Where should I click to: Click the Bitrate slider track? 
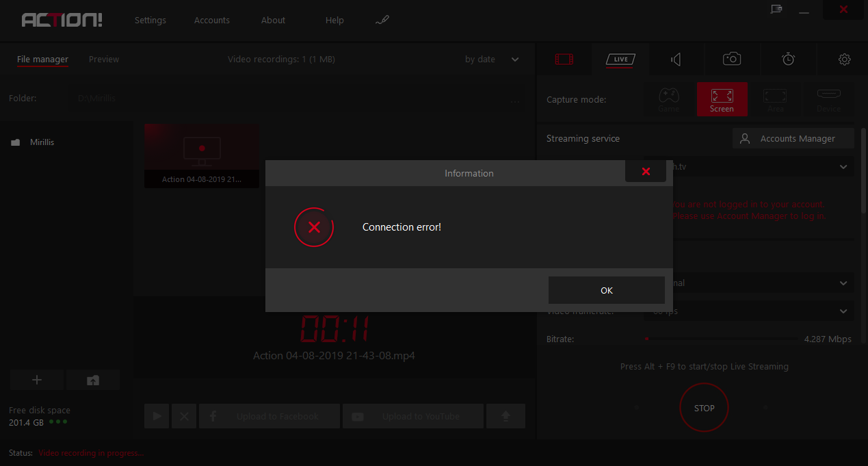point(722,339)
